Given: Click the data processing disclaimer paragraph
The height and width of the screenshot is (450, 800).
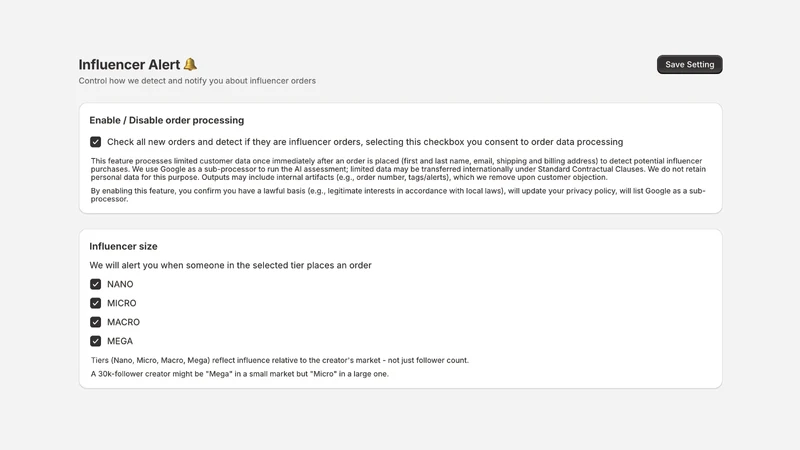Looking at the screenshot, I should coord(398,169).
